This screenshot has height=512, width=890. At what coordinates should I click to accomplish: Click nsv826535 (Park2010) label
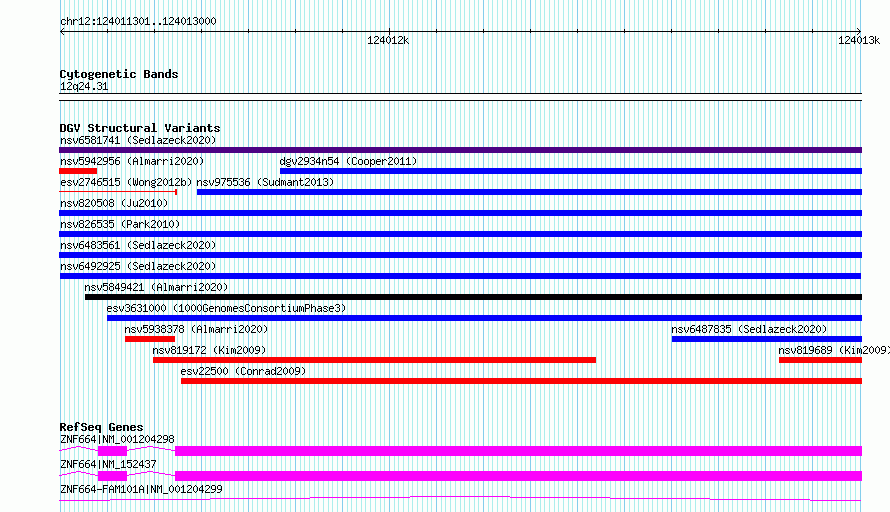(120, 224)
